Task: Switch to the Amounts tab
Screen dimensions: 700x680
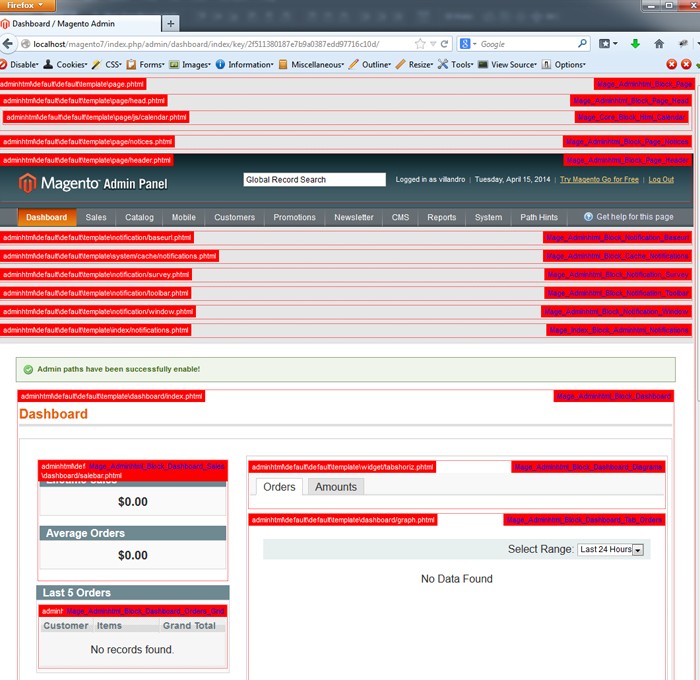Action: pyautogui.click(x=336, y=487)
